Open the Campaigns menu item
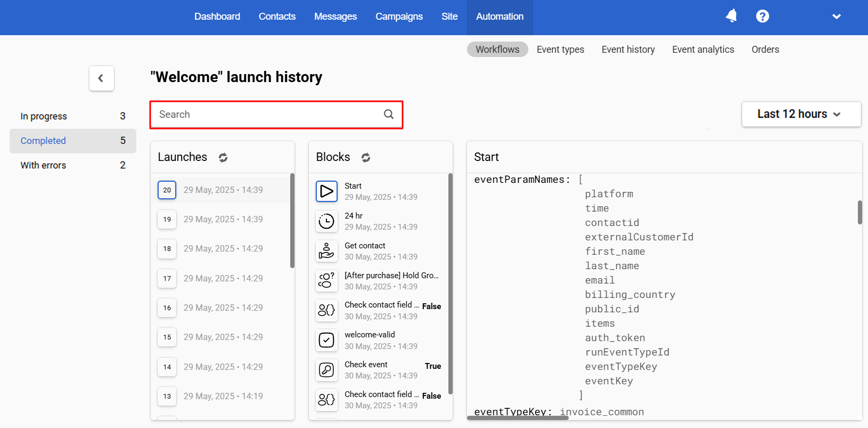 pos(399,17)
